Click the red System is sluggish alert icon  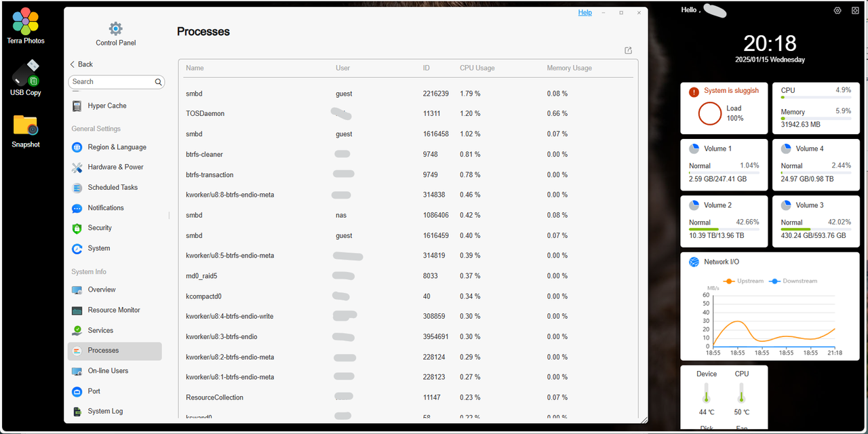coord(694,92)
